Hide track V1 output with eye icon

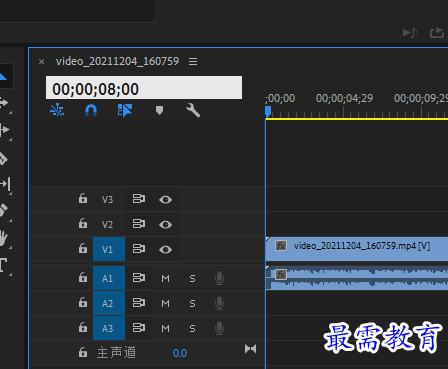(165, 249)
